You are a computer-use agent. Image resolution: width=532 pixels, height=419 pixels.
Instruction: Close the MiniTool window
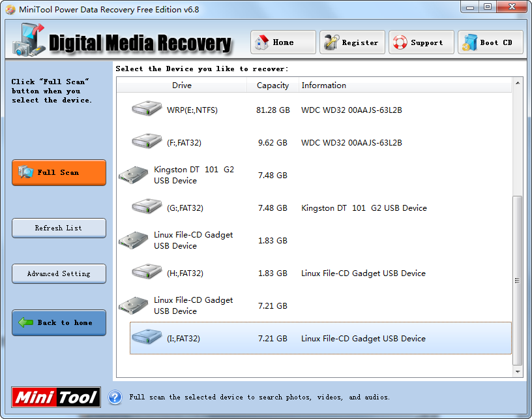coord(512,7)
